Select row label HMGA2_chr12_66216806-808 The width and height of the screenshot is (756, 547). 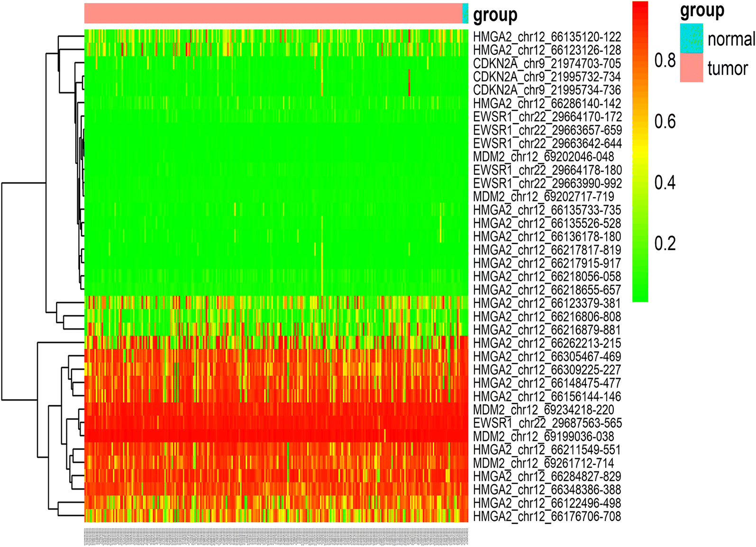coord(547,316)
